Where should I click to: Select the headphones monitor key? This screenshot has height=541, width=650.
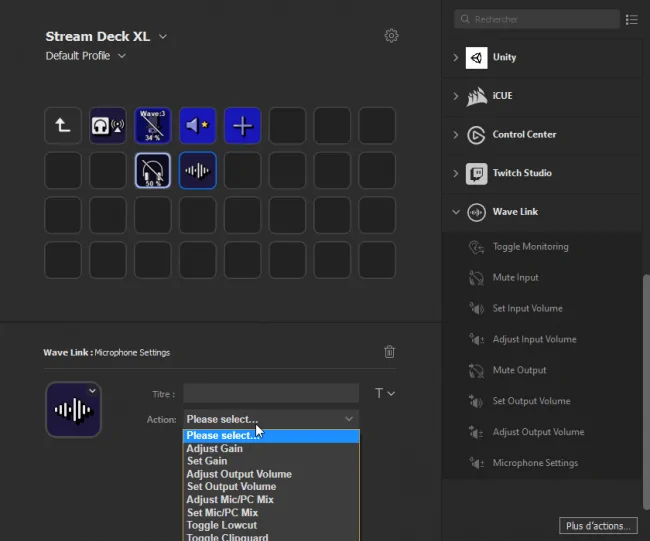(x=108, y=126)
